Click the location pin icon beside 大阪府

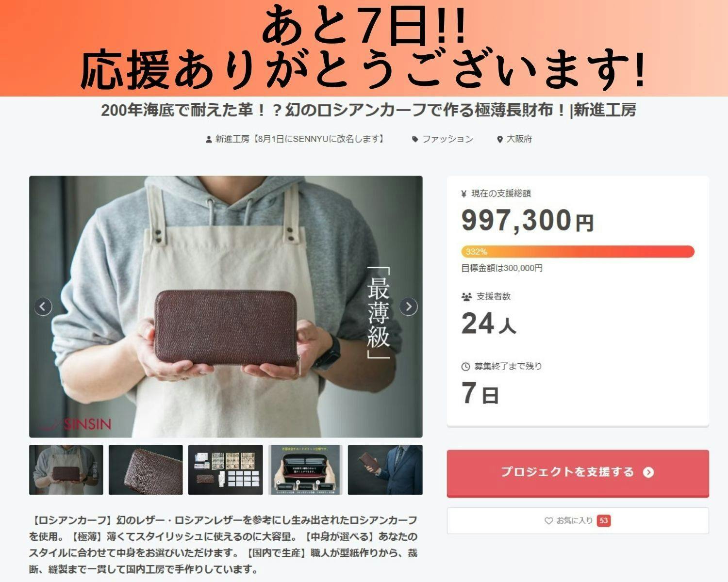tap(500, 139)
